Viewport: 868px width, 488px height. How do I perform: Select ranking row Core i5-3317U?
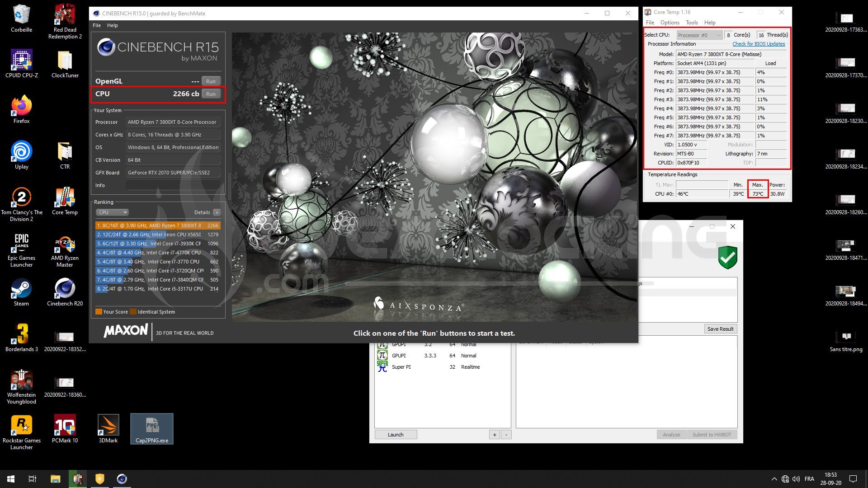click(x=158, y=289)
